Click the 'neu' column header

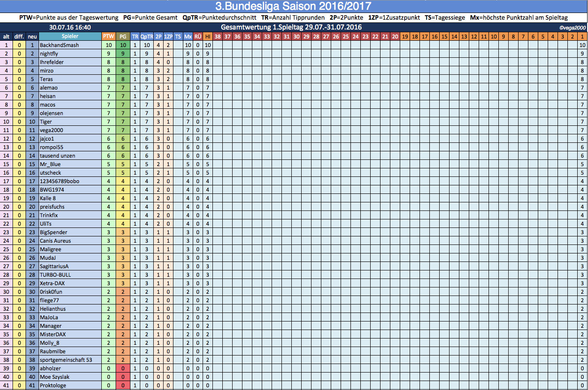pos(32,36)
